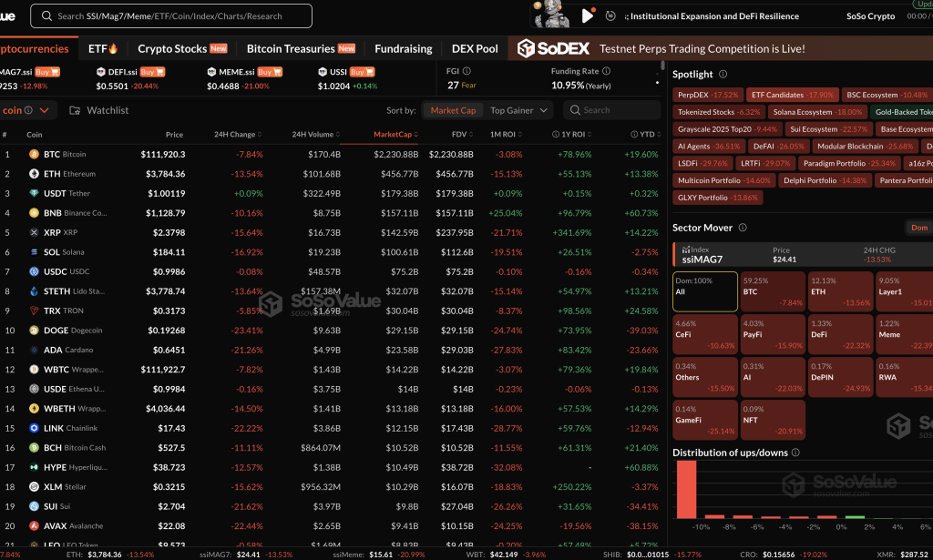Screen dimensions: 933x560
Task: Sort by 24H Volume column
Action: tap(315, 135)
